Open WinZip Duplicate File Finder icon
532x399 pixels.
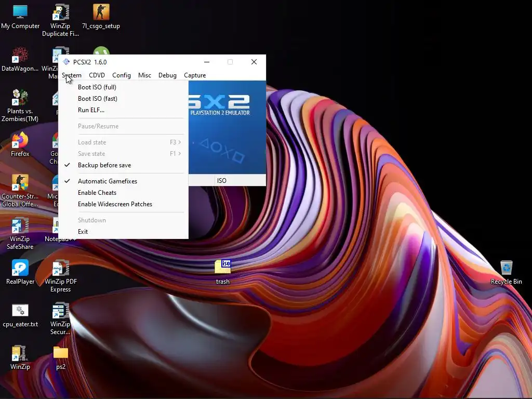point(60,20)
